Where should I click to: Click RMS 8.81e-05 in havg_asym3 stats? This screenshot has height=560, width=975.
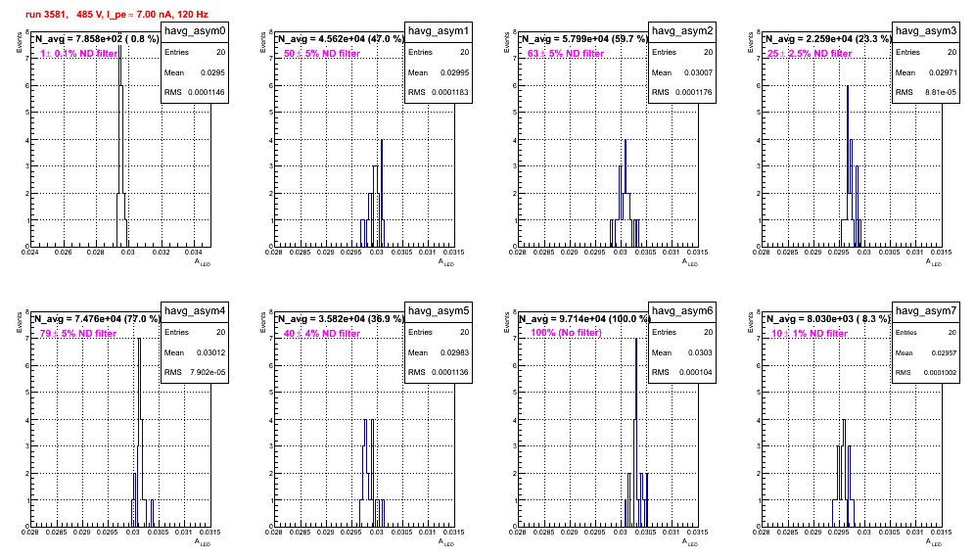click(x=926, y=92)
